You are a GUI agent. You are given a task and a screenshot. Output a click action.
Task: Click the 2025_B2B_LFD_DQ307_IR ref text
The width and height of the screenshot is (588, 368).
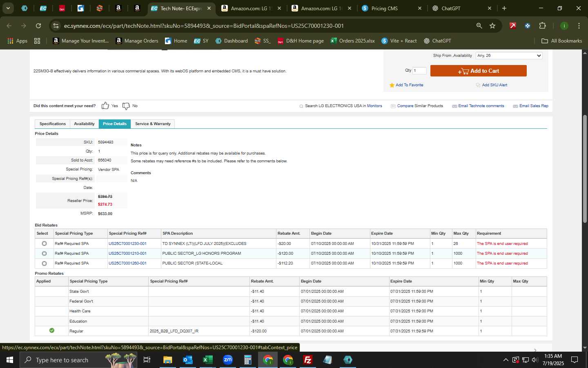174,331
